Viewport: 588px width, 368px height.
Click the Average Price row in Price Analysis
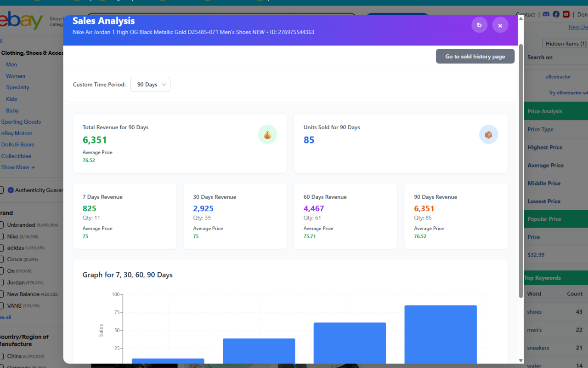click(556, 165)
